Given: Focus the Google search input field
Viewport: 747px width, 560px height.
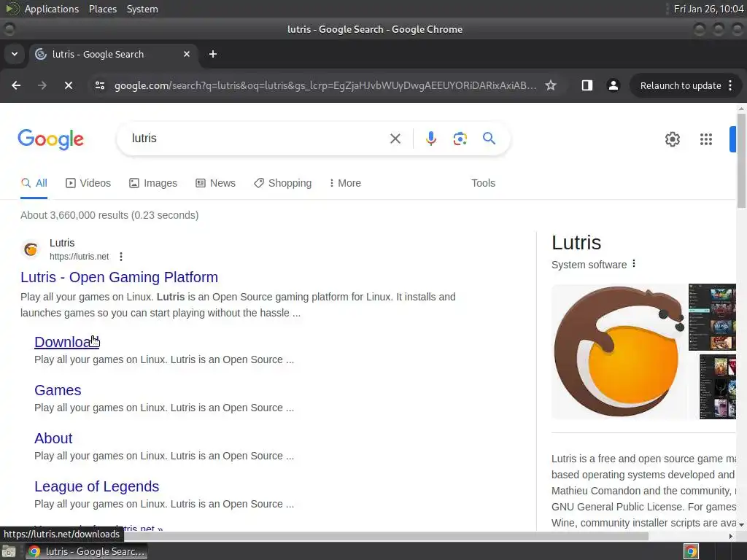Looking at the screenshot, I should (258, 139).
